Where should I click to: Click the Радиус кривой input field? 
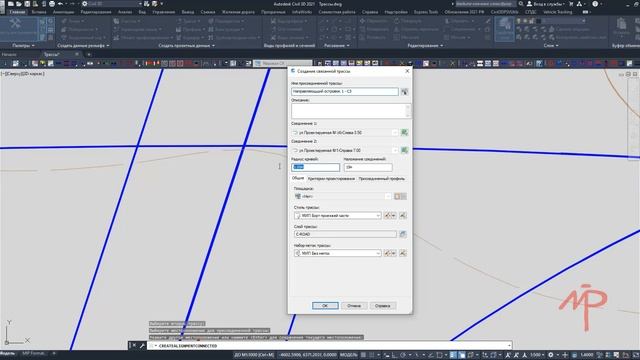click(316, 167)
